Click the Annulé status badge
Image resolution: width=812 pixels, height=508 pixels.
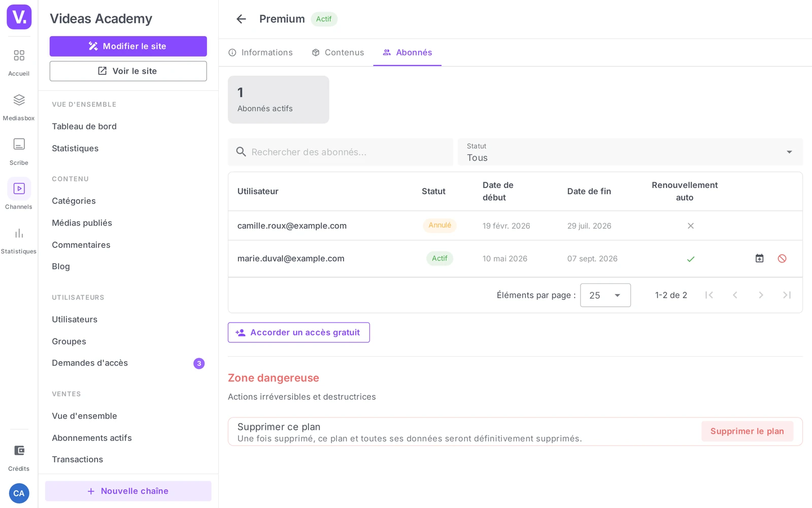pos(440,226)
